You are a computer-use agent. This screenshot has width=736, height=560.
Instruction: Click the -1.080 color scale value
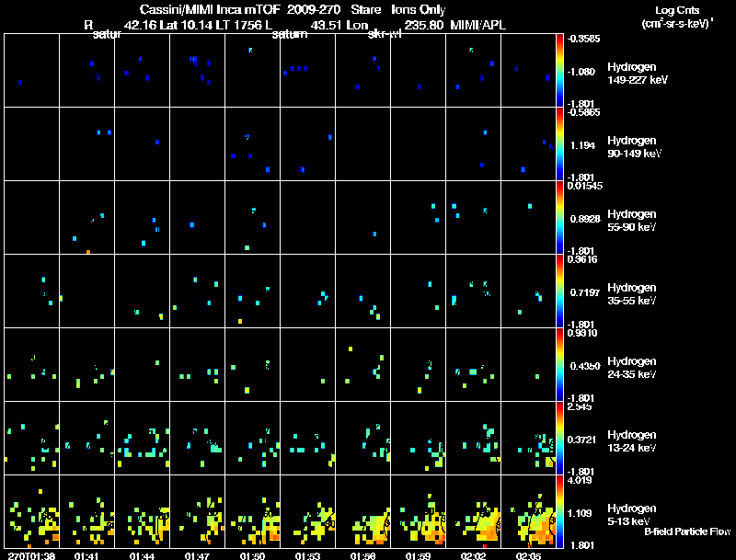click(581, 72)
